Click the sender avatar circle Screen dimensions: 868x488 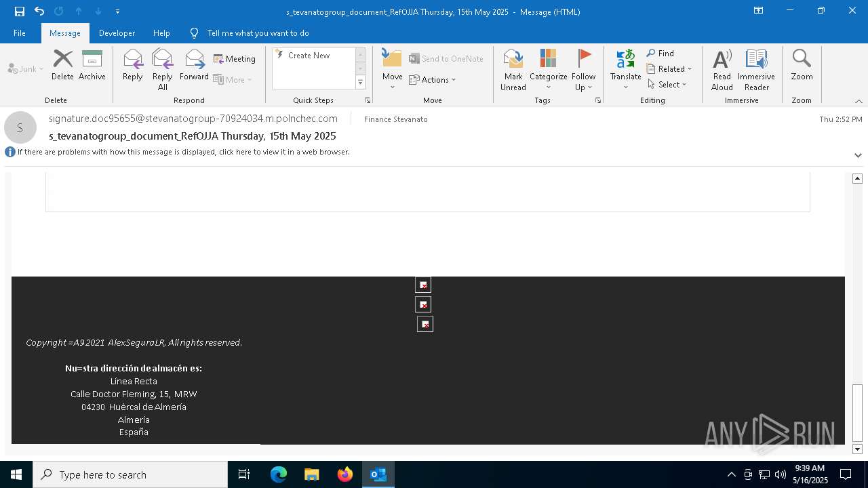(x=20, y=127)
